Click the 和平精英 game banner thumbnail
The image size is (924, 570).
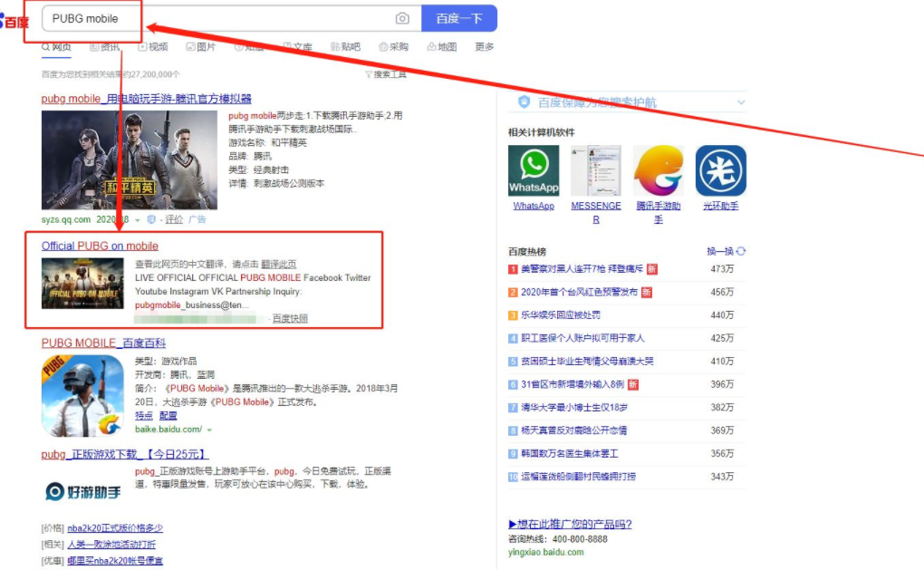(129, 159)
